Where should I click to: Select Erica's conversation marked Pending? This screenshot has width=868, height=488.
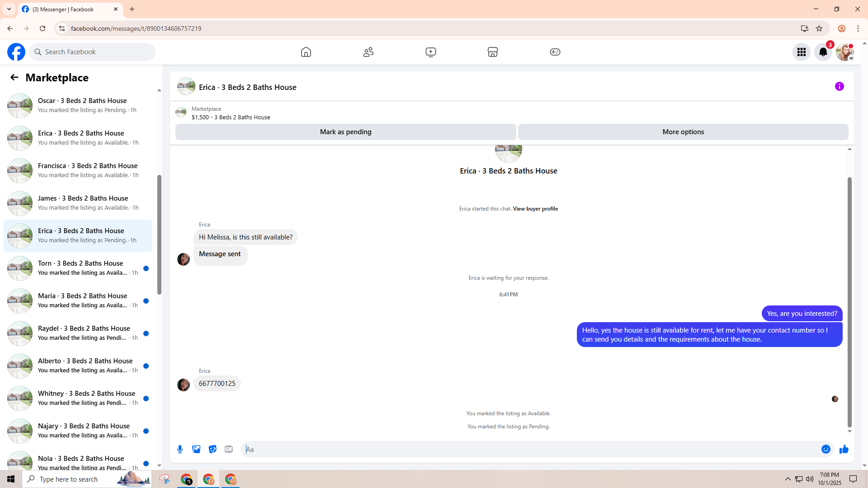(78, 235)
